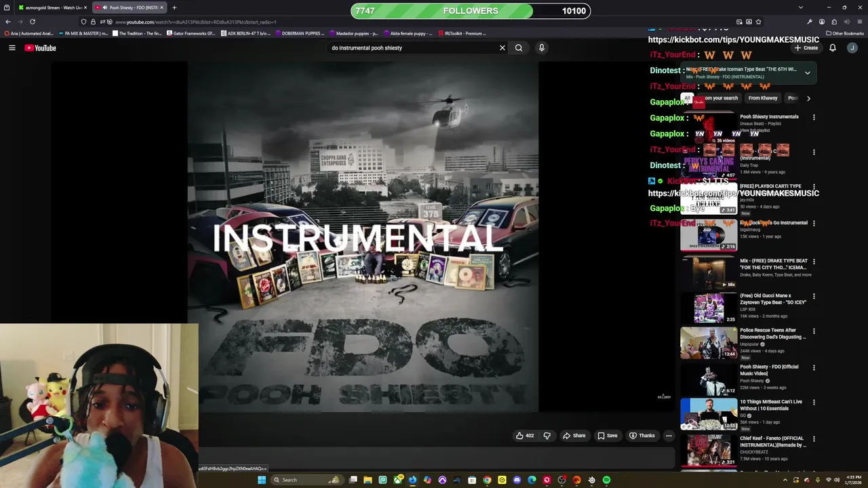Open options for 10 Things MrBeast video
The image size is (868, 488).
814,402
